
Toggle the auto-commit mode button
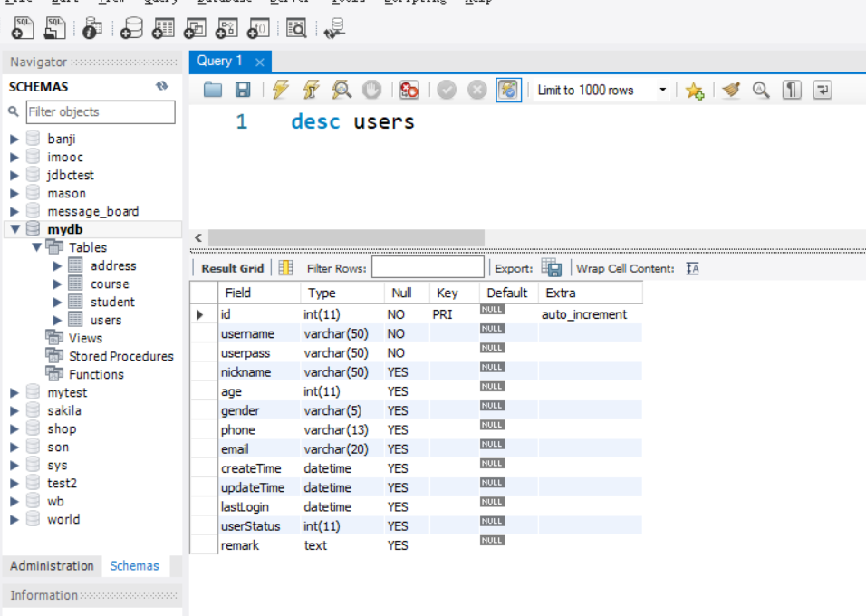[x=509, y=90]
